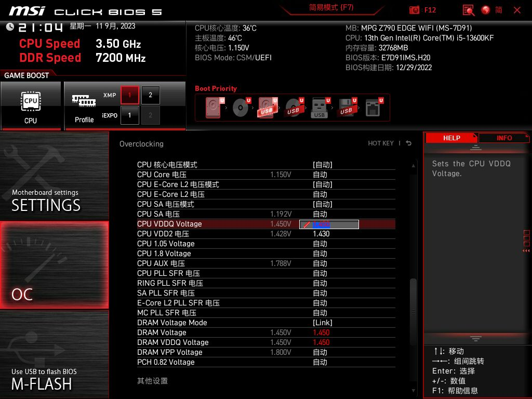Take a screenshot with the F12 camera icon

click(414, 10)
